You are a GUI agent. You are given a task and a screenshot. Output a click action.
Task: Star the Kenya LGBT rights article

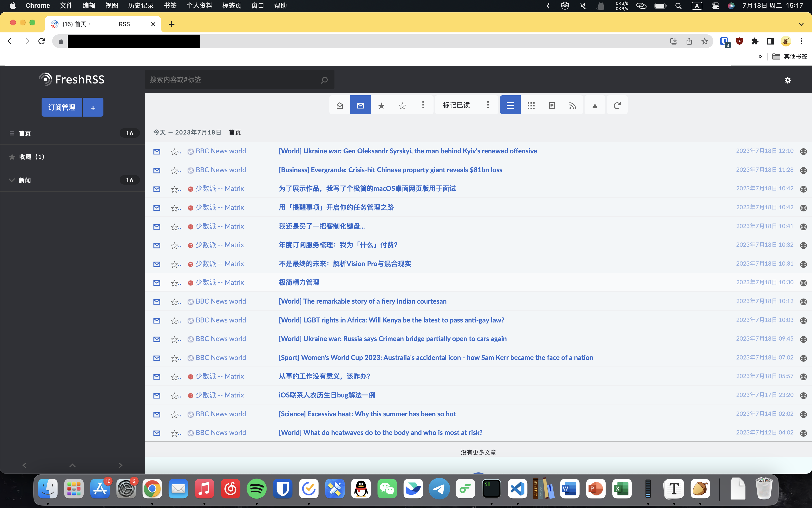point(174,321)
